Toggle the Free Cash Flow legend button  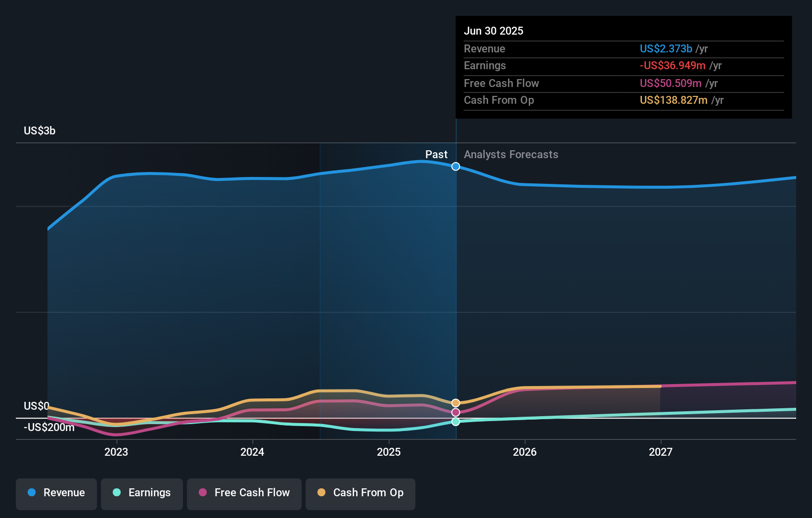pos(244,494)
